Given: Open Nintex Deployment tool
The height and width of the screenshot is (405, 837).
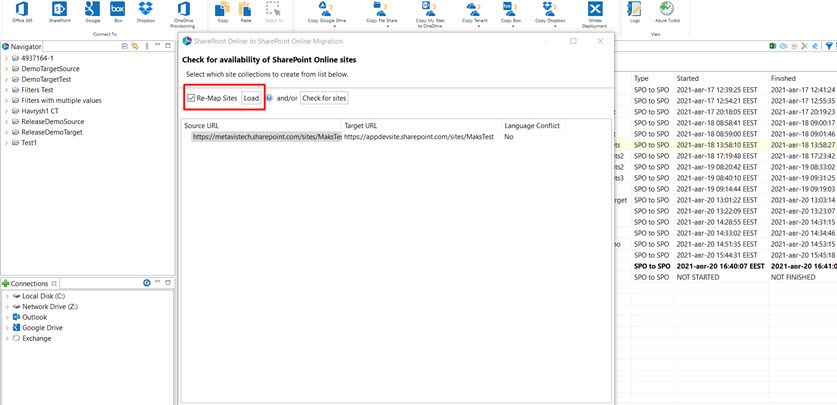Looking at the screenshot, I should (x=595, y=14).
